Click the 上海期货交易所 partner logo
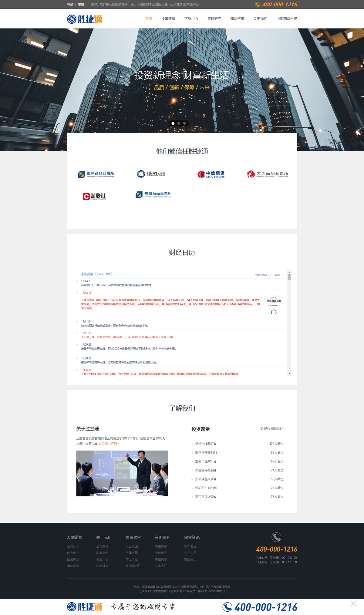The width and height of the screenshot is (364, 615). coord(151,174)
